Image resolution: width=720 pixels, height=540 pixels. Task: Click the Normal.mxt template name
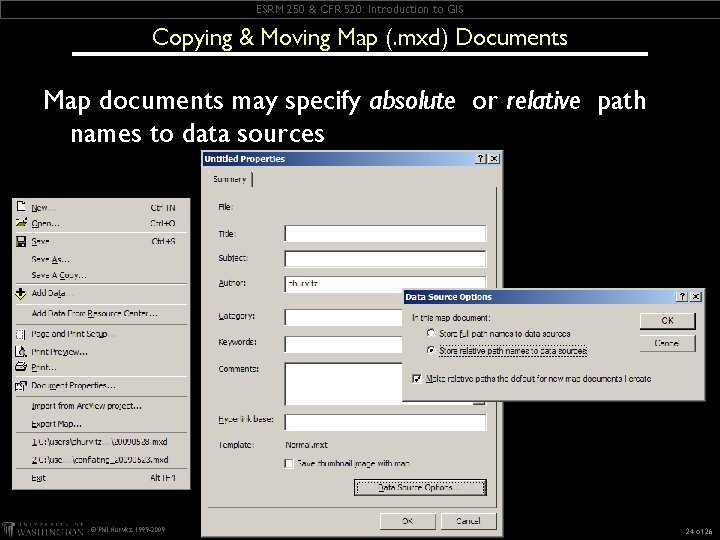[x=307, y=445]
